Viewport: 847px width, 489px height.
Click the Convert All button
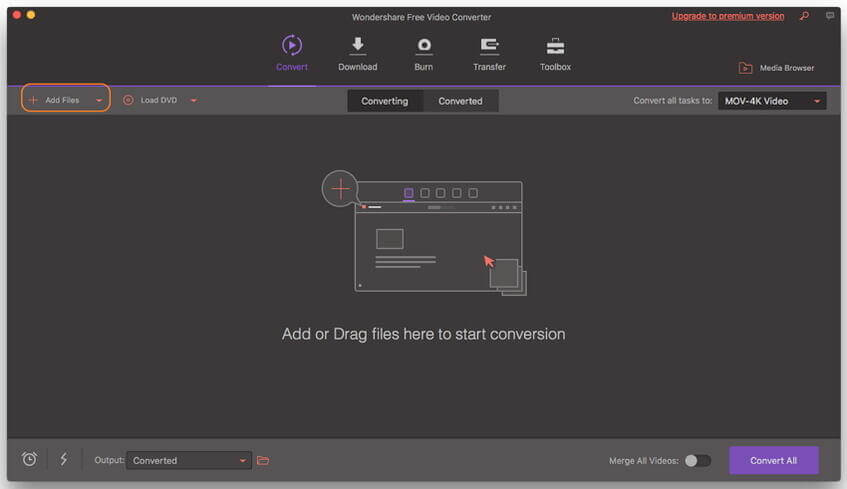click(774, 460)
